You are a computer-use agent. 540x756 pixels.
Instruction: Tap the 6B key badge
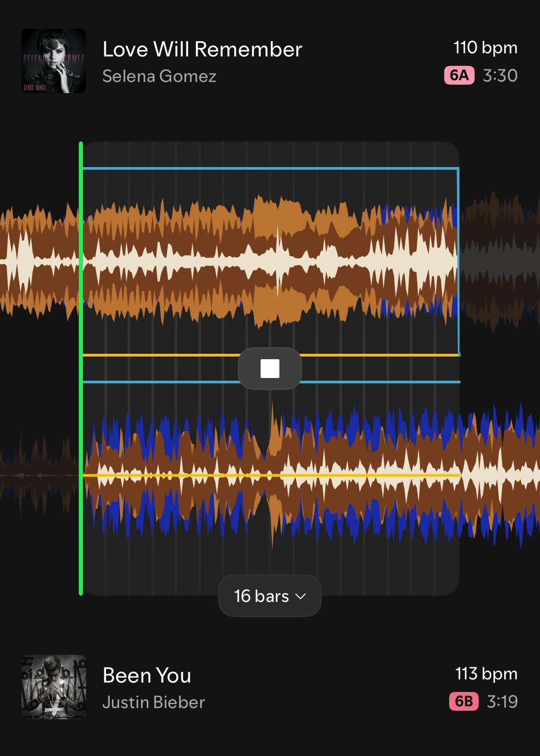point(464,701)
